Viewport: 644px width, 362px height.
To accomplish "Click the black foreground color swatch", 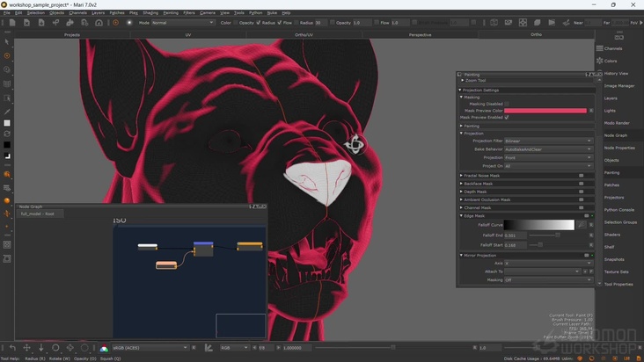I will [7, 145].
